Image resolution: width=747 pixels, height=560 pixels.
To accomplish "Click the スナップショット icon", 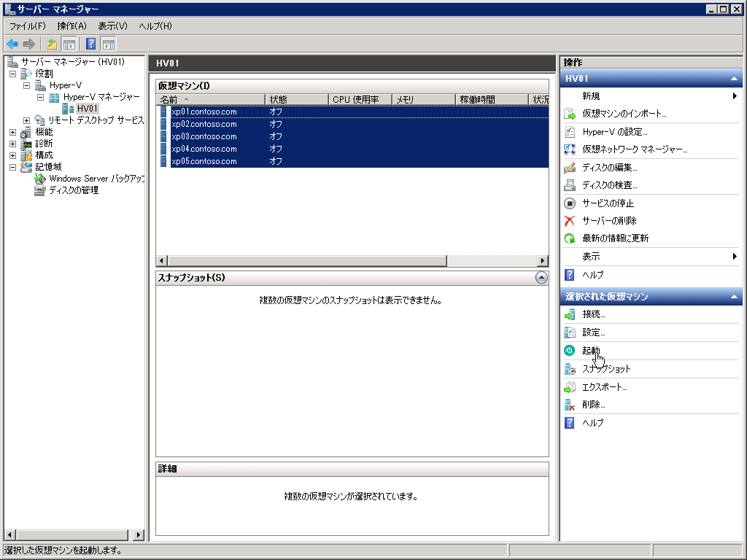I will pos(570,369).
